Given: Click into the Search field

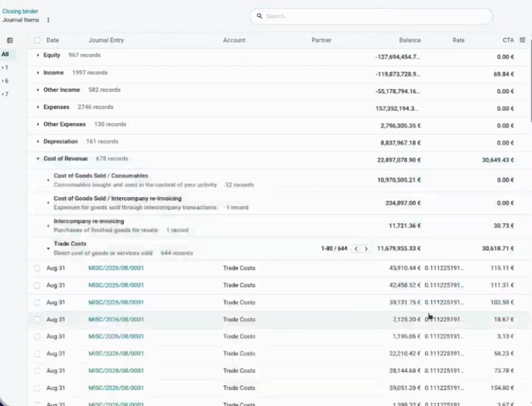Looking at the screenshot, I should tap(371, 16).
